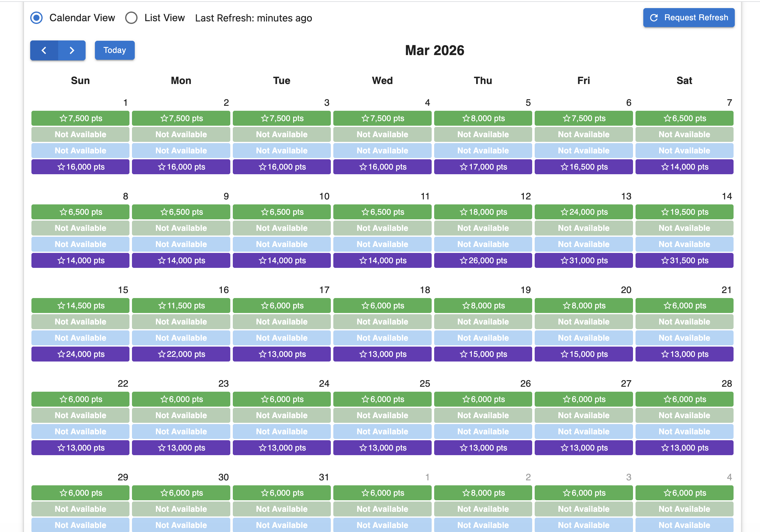
Task: Select the 16,000 pts rate on March 1
Action: point(80,167)
